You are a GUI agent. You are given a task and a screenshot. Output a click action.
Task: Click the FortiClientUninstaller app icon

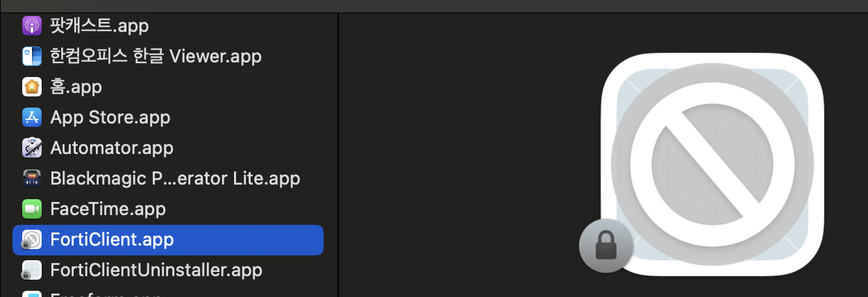click(x=32, y=270)
